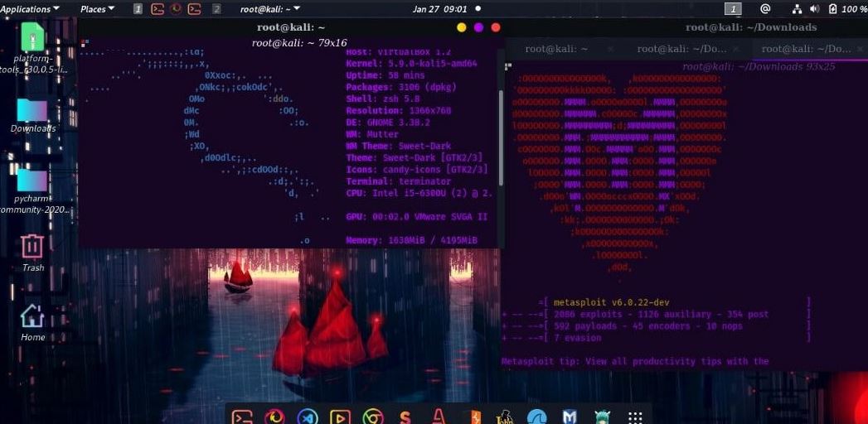Open the red letter A dock app
Screen dimensions: 868x424
[x=439, y=417]
